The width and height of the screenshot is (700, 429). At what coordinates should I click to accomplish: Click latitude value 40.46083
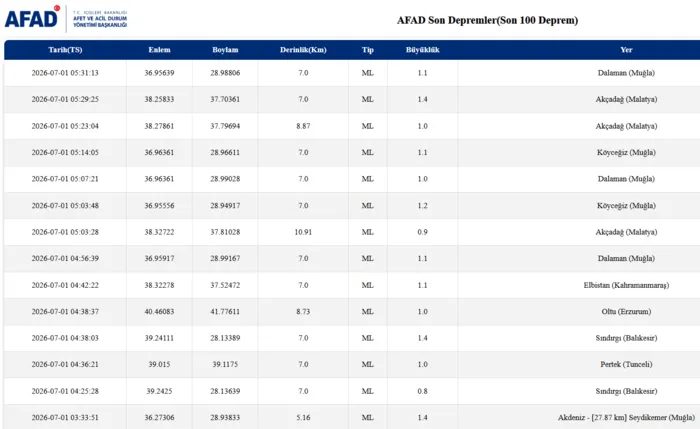pyautogui.click(x=159, y=311)
